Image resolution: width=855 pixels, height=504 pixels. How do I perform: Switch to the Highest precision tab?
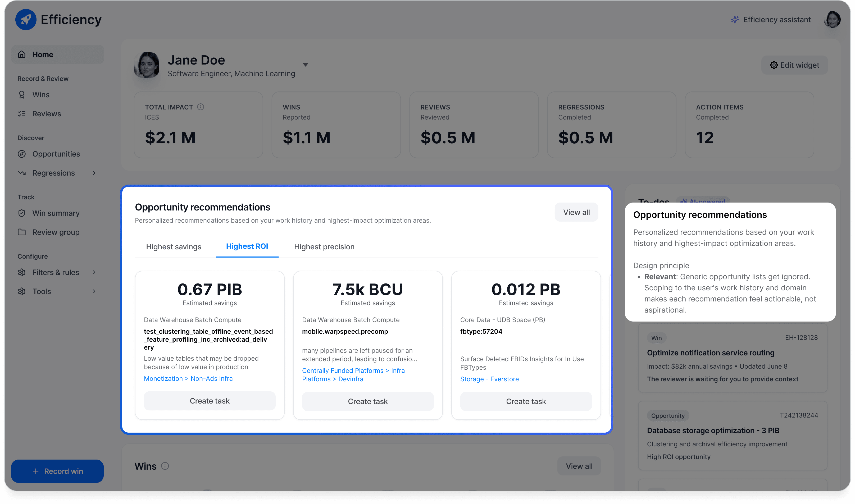tap(324, 247)
